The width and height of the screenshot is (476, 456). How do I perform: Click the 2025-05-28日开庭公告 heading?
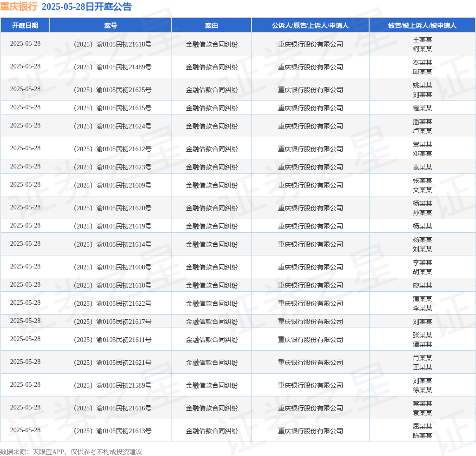pos(87,7)
